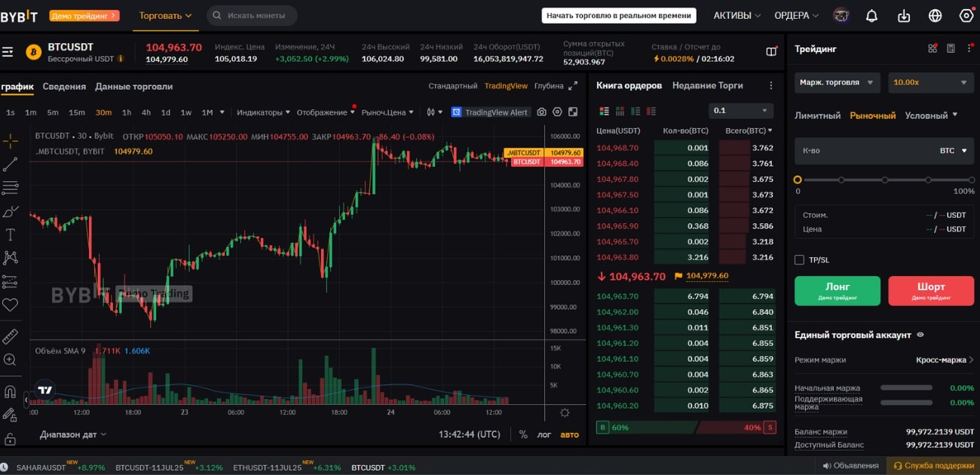Open order book three-dot menu
This screenshot has width=980, height=475.
coord(770,86)
